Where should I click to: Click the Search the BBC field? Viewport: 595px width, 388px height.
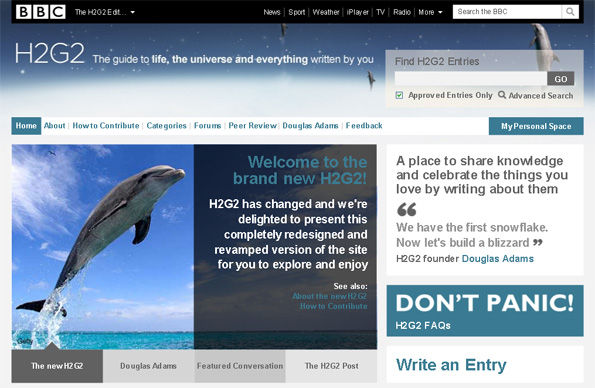507,12
